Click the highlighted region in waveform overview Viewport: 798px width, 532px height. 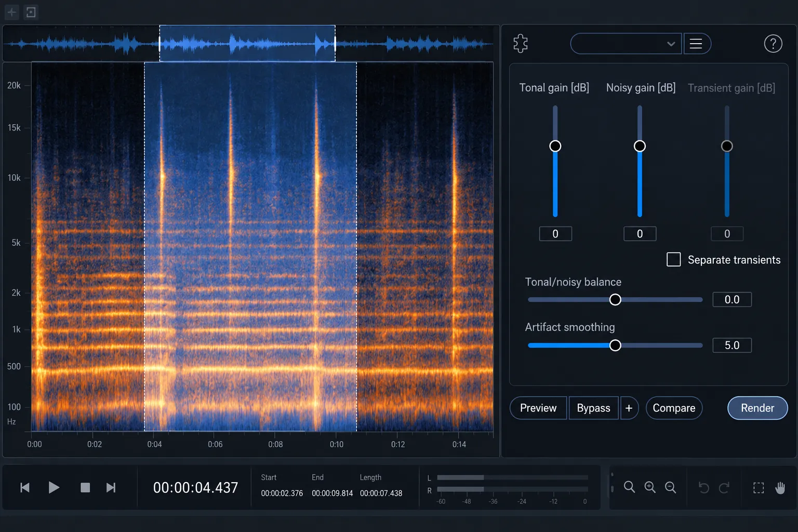247,43
